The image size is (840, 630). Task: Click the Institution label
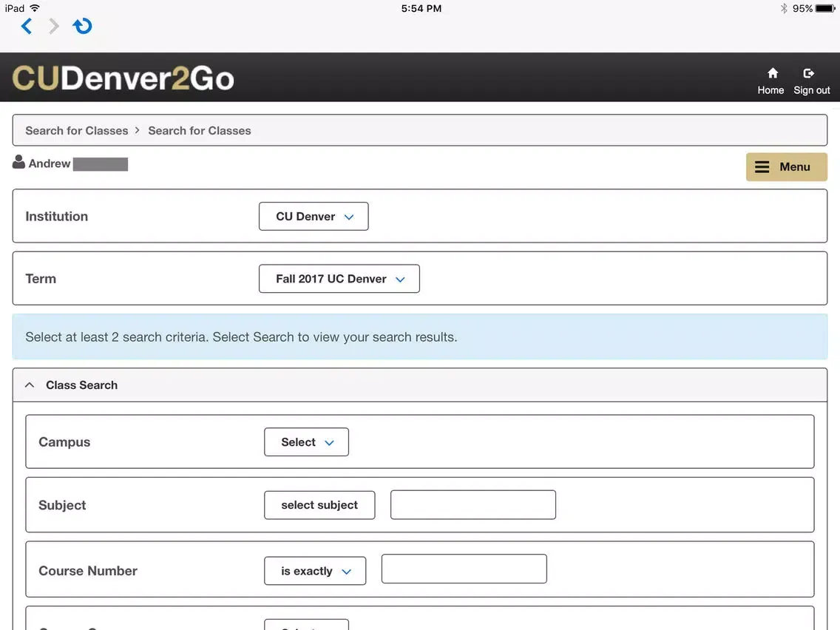pos(57,217)
